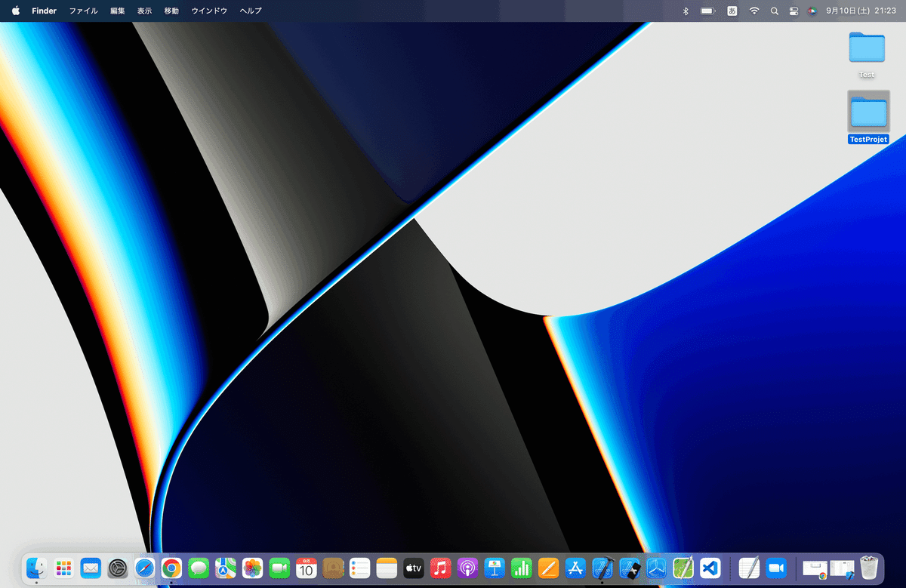Open System Preferences gear icon in Dock
This screenshot has height=588, width=906.
point(118,568)
